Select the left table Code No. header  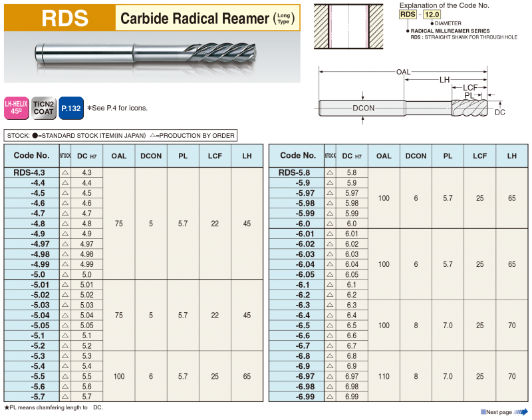tap(31, 156)
